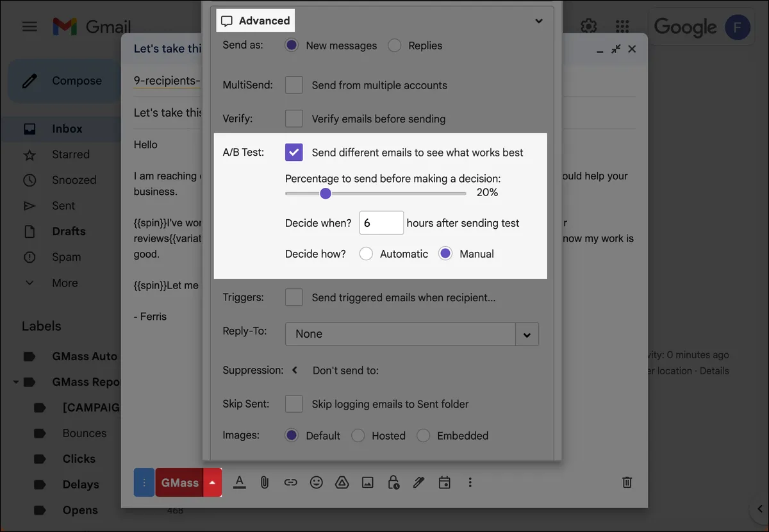Insert photo with the image icon
Image resolution: width=769 pixels, height=532 pixels.
367,482
